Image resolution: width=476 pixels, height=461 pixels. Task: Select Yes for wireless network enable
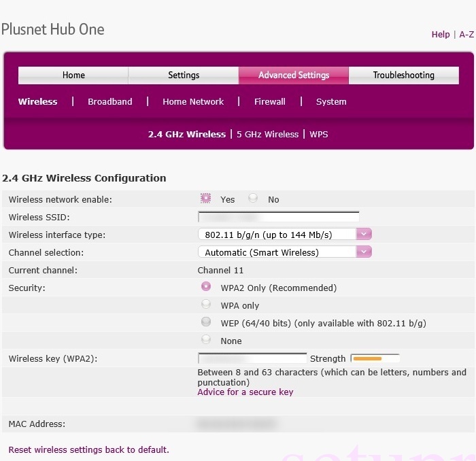[x=205, y=199]
